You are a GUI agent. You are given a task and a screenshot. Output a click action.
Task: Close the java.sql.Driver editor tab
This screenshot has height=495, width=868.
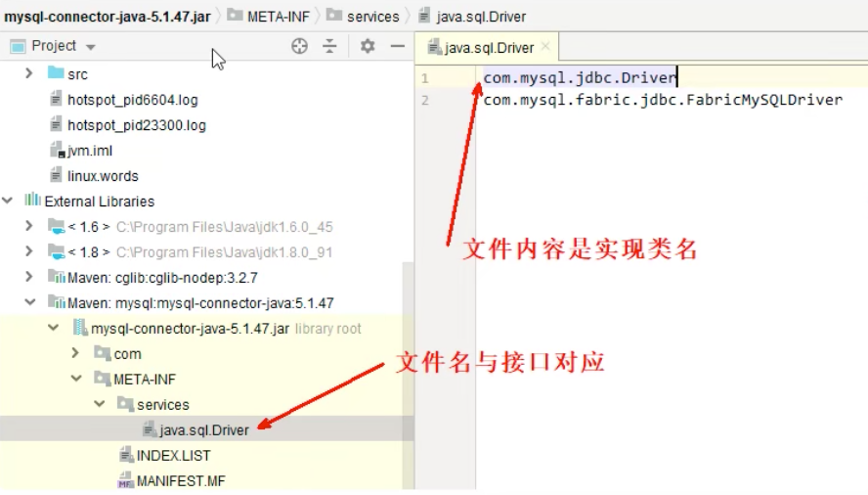pyautogui.click(x=545, y=47)
